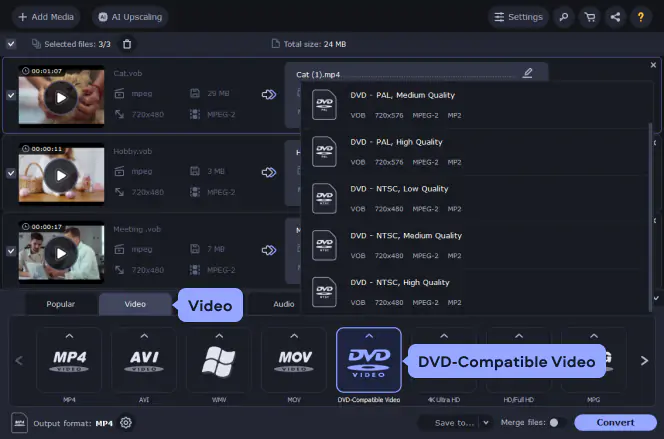Choose the MP4 video format icon
The image size is (664, 439).
(69, 361)
